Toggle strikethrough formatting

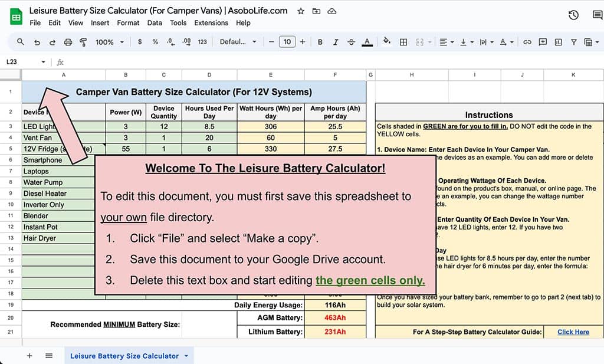[x=351, y=42]
